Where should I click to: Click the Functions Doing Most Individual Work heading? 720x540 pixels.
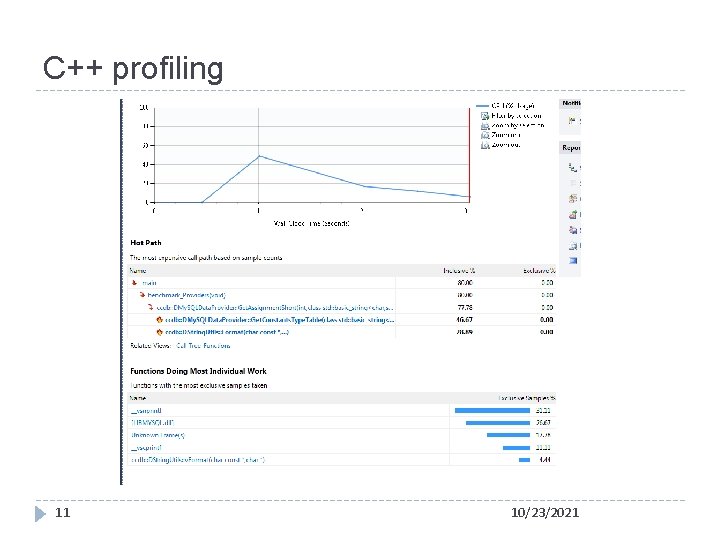[198, 371]
